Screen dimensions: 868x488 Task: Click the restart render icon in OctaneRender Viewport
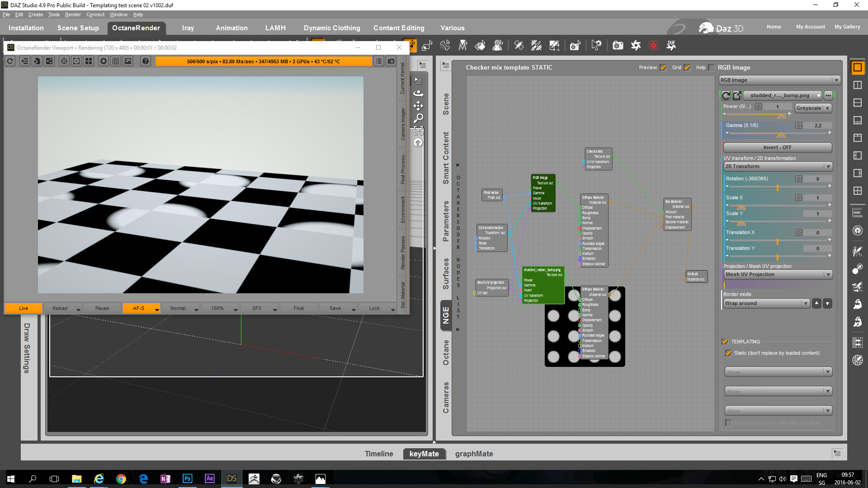pos(10,61)
